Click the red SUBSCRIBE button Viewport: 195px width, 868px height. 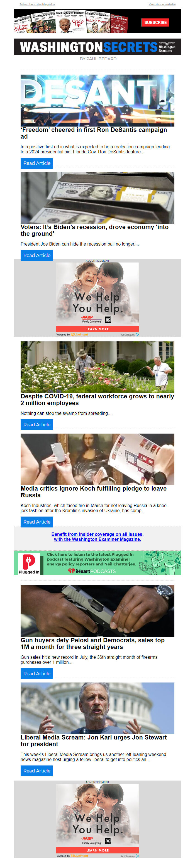pos(155,23)
